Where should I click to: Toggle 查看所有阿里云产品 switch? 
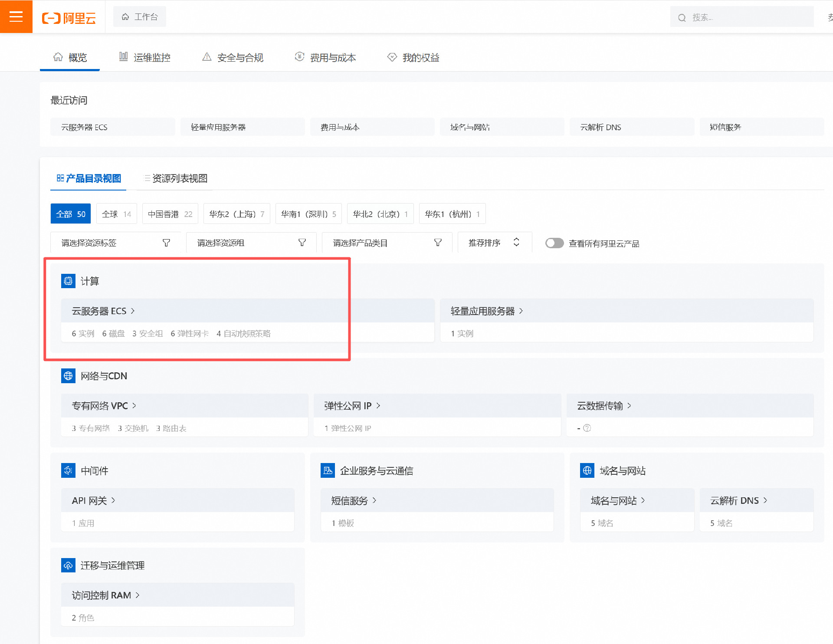coord(554,243)
